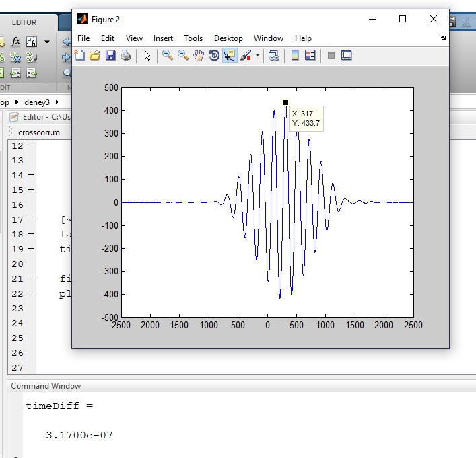Select the Edit Plot arrow tool
The height and width of the screenshot is (458, 476).
pos(147,56)
